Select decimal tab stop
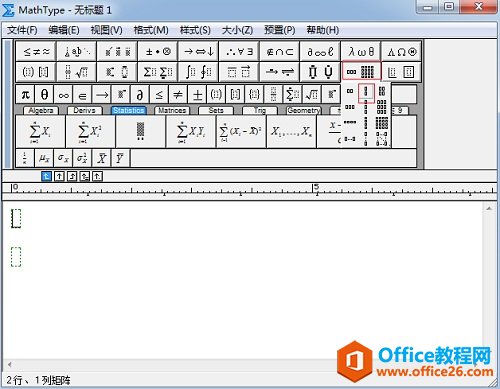This screenshot has height=389, width=500. click(x=97, y=176)
